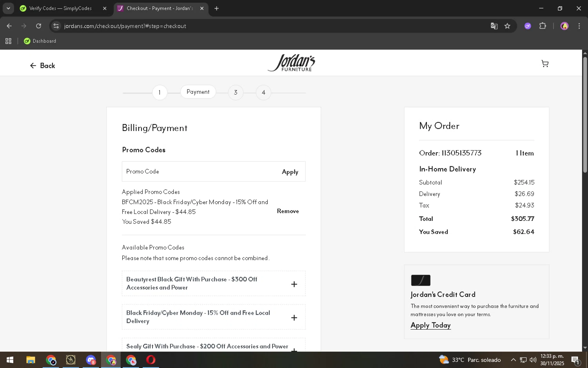The image size is (588, 368).
Task: Click the Jordan's Furniture logo
Action: click(291, 63)
